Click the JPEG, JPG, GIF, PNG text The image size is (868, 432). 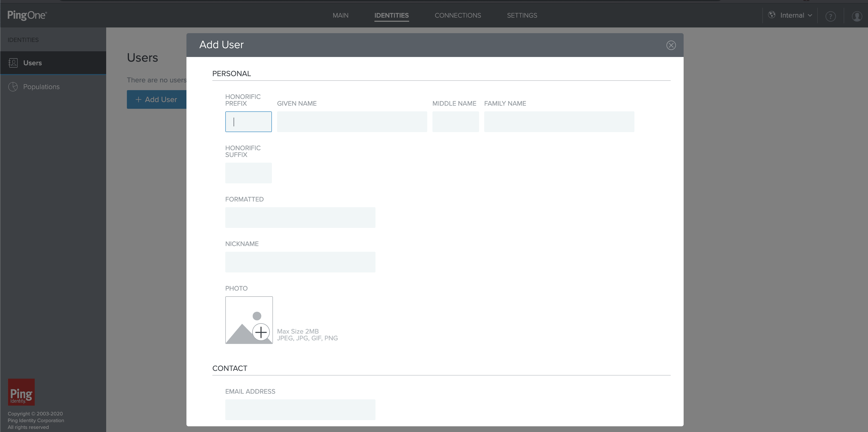(307, 338)
